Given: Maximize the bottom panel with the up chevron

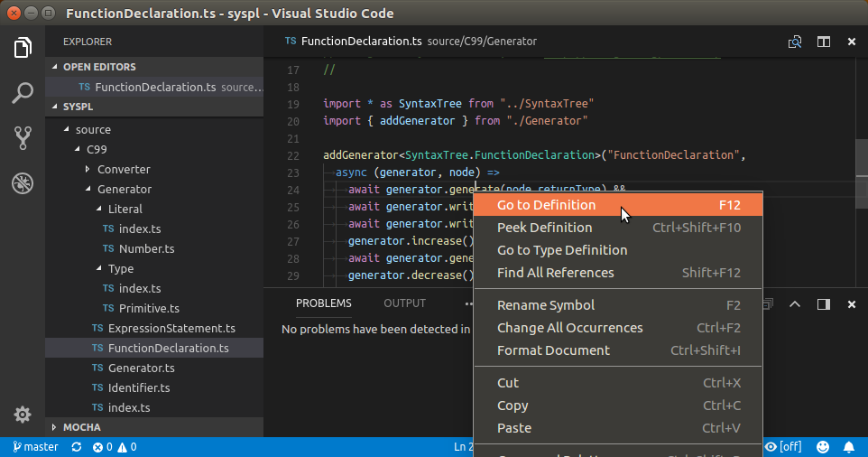Looking at the screenshot, I should click(795, 304).
